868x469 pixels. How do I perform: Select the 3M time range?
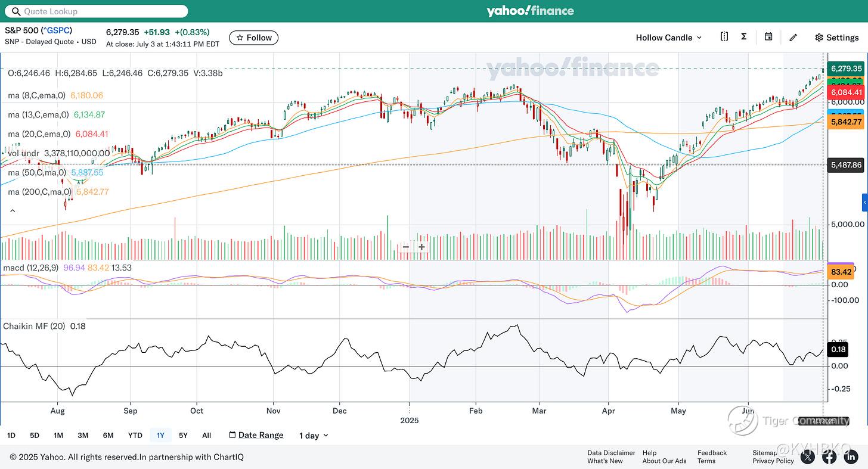[x=83, y=436]
